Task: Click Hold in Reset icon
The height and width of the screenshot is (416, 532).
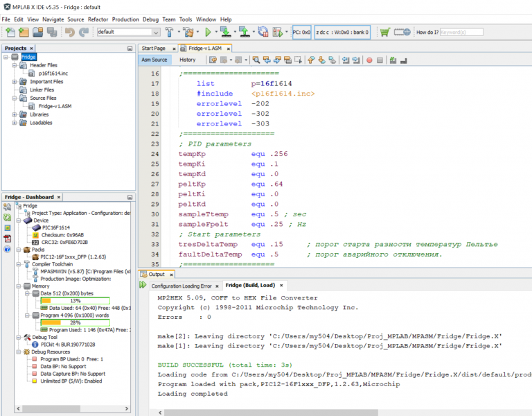Action: click(263, 32)
